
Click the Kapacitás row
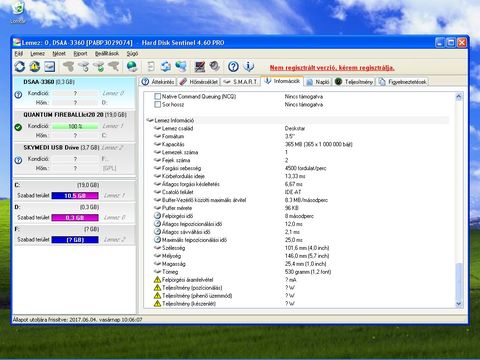(x=298, y=144)
